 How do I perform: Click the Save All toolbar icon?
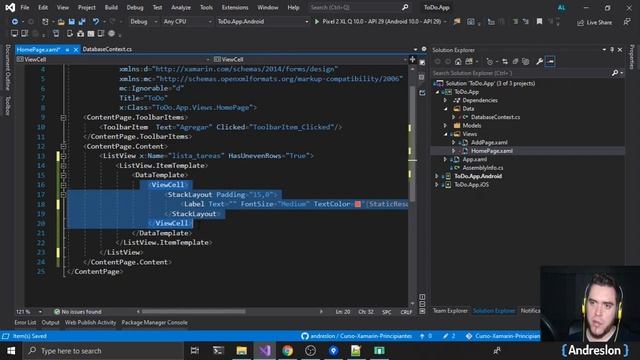click(x=82, y=22)
